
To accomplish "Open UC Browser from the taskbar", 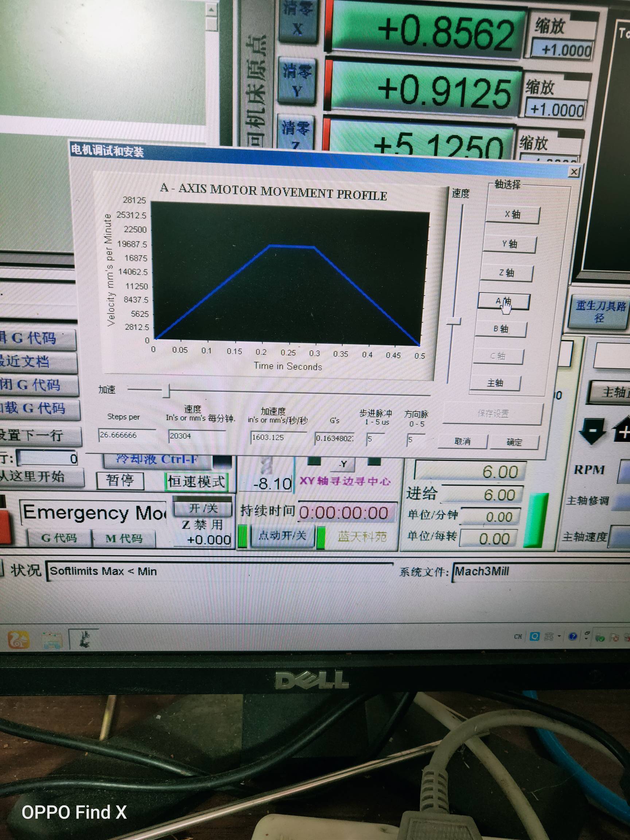I will [18, 639].
